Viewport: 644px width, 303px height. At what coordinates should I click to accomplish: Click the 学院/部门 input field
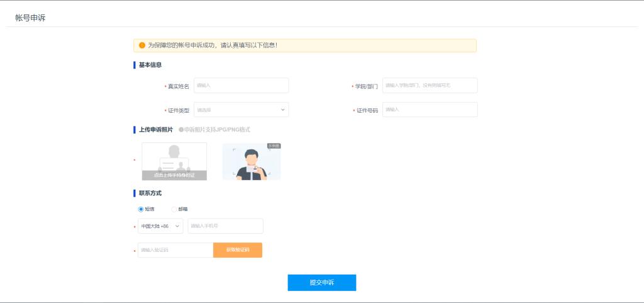click(x=430, y=86)
